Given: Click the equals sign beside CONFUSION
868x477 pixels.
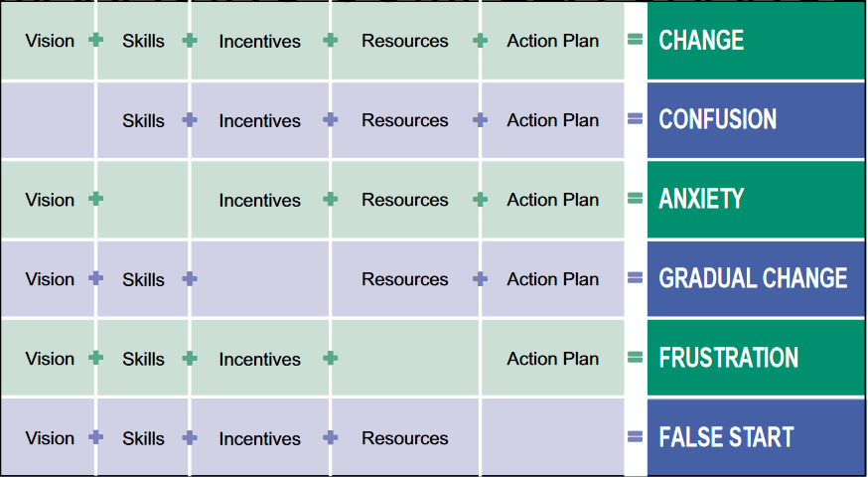Looking at the screenshot, I should tap(636, 119).
